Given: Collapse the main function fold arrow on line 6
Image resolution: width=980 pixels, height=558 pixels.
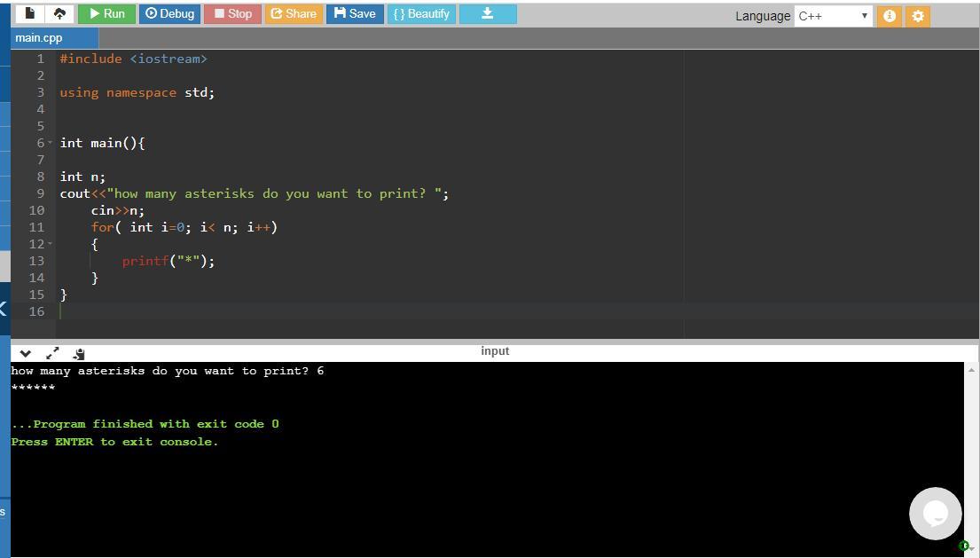Looking at the screenshot, I should (50, 143).
